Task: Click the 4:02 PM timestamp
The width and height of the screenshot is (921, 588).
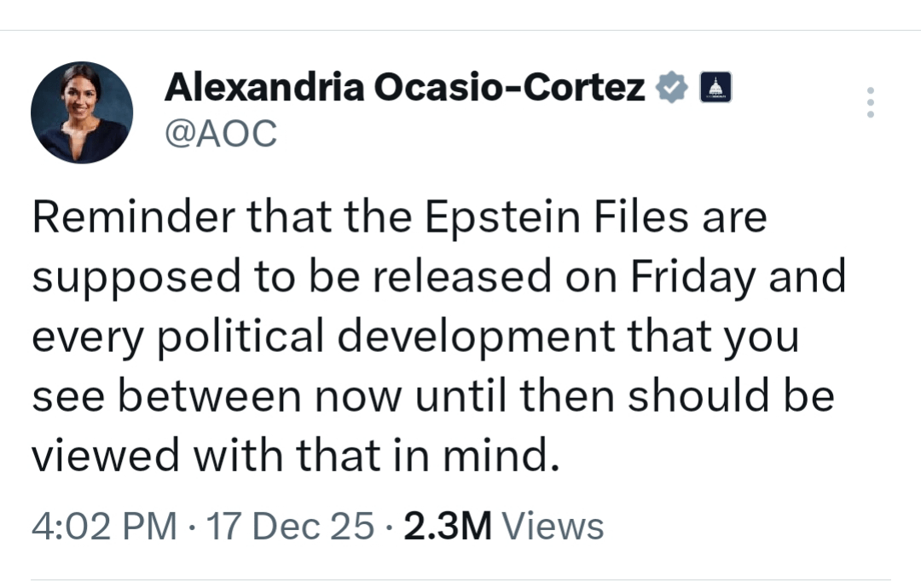Action: coord(104,526)
